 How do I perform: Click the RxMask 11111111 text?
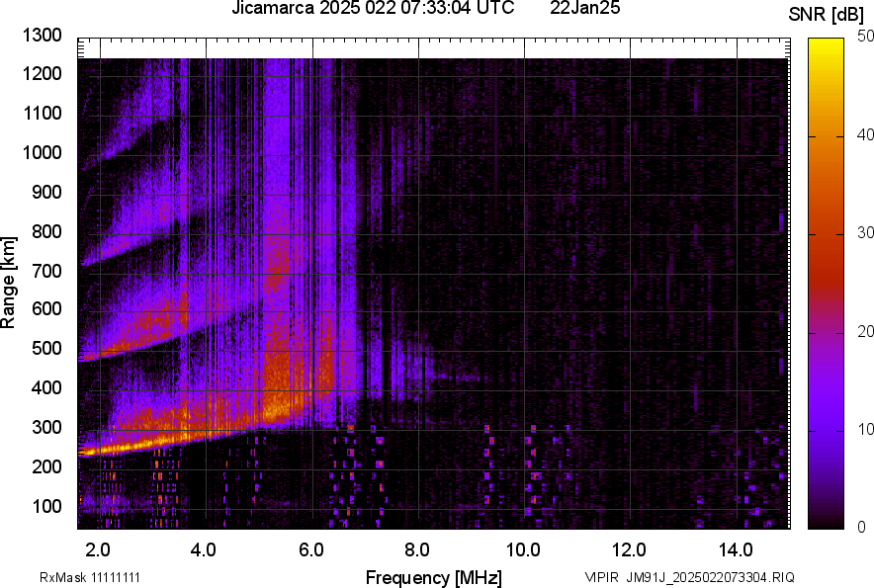pos(77,577)
